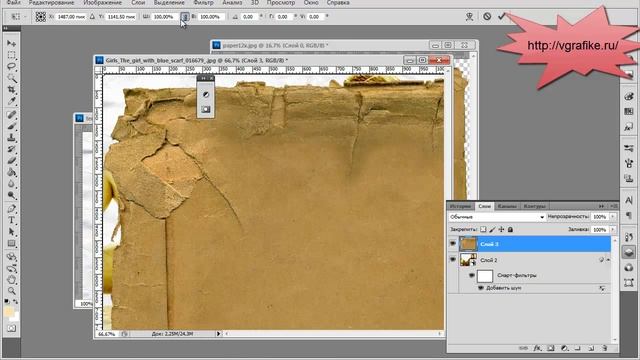
Task: Open the Заливка fill slider arrow
Action: point(612,230)
